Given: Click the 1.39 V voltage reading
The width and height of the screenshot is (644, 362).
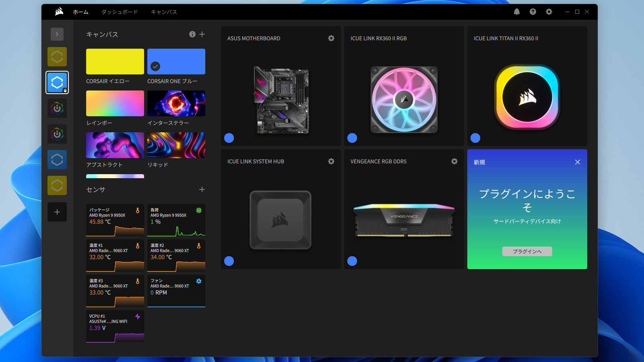Looking at the screenshot, I should 97,328.
